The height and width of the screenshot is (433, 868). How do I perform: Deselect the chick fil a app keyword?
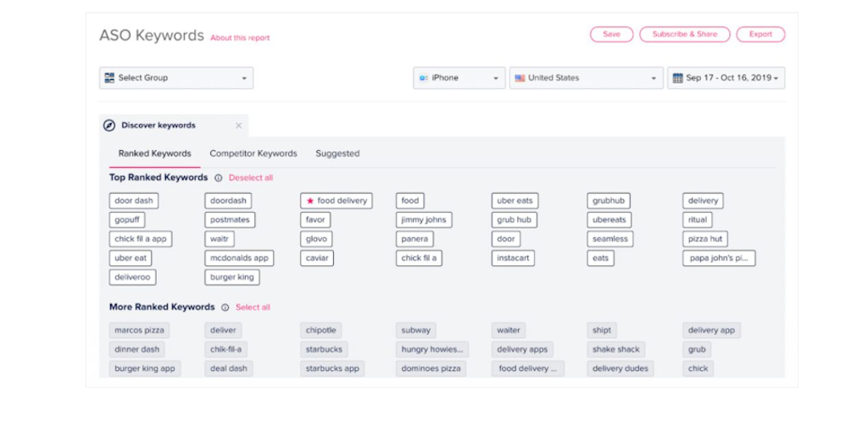coord(142,239)
